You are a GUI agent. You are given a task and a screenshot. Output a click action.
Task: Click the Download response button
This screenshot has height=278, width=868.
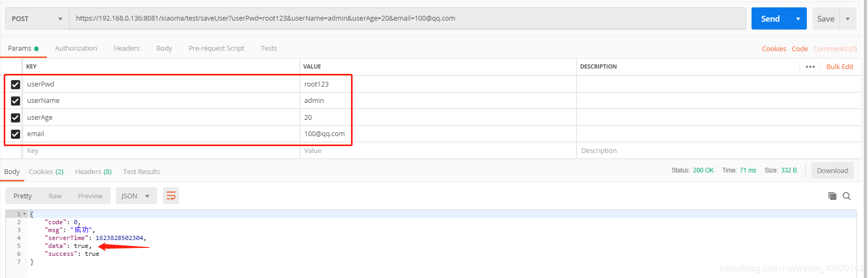coord(832,170)
